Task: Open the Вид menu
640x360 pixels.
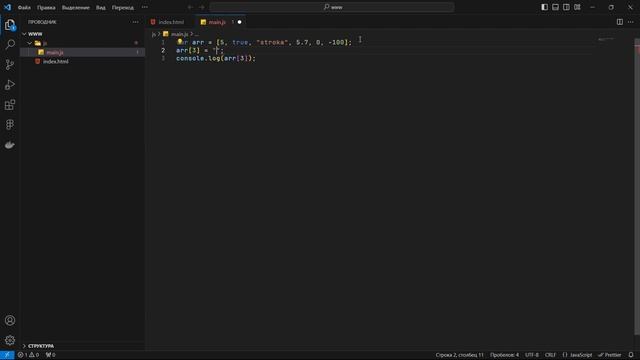Action: tap(100, 7)
